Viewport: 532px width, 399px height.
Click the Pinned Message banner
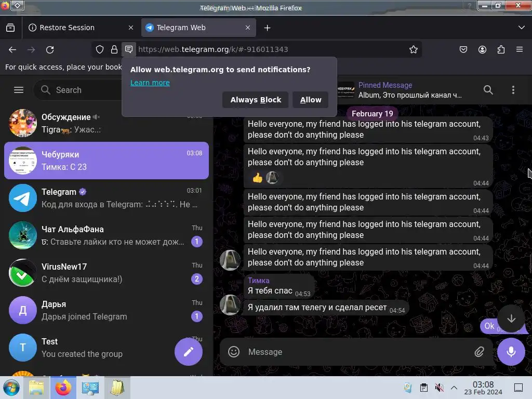401,90
